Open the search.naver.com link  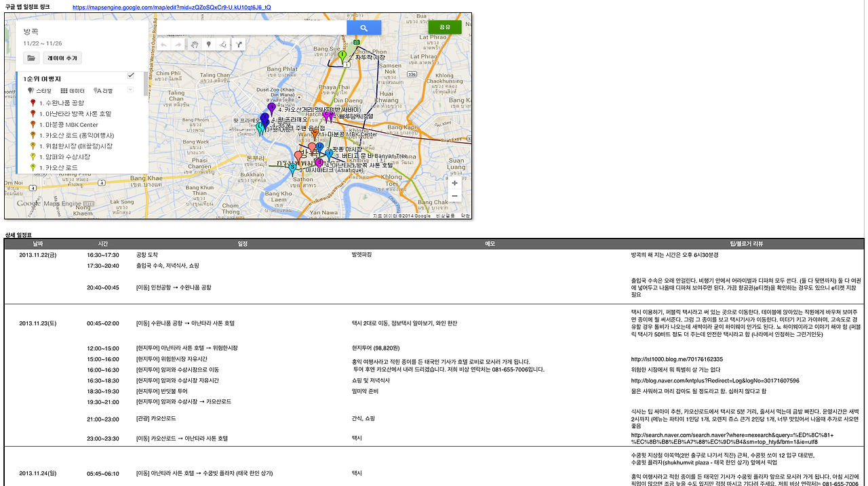(732, 439)
